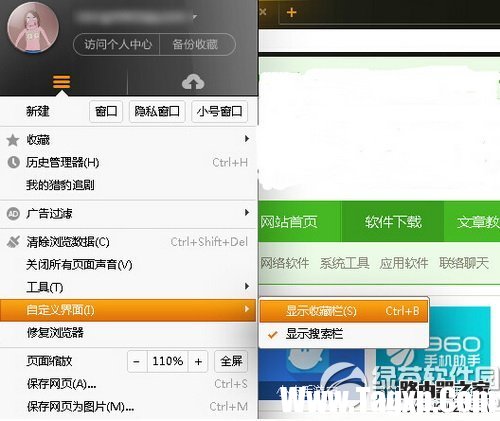Click the user avatar picture
Viewport: 500px width, 421px height.
tap(33, 28)
